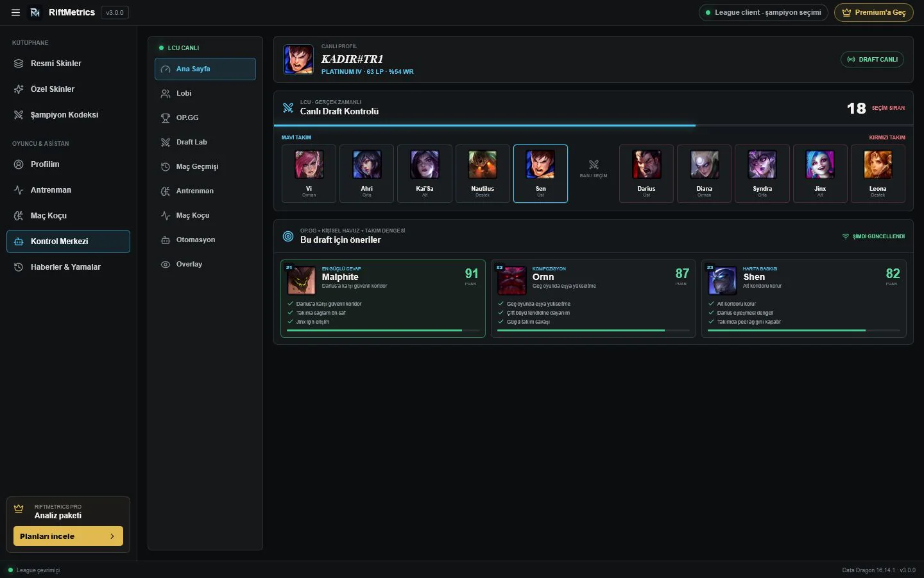924x578 pixels.
Task: Open the hamburger menu icon
Action: pos(15,12)
